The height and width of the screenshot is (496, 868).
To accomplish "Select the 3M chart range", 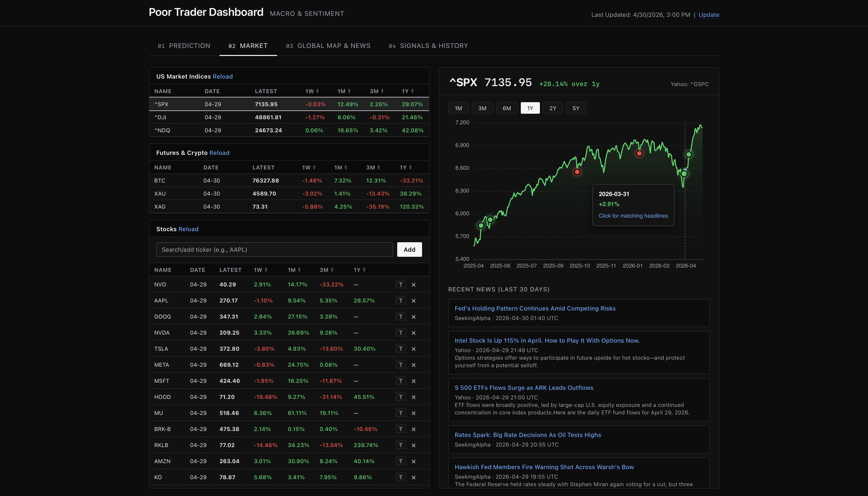I will pyautogui.click(x=482, y=108).
